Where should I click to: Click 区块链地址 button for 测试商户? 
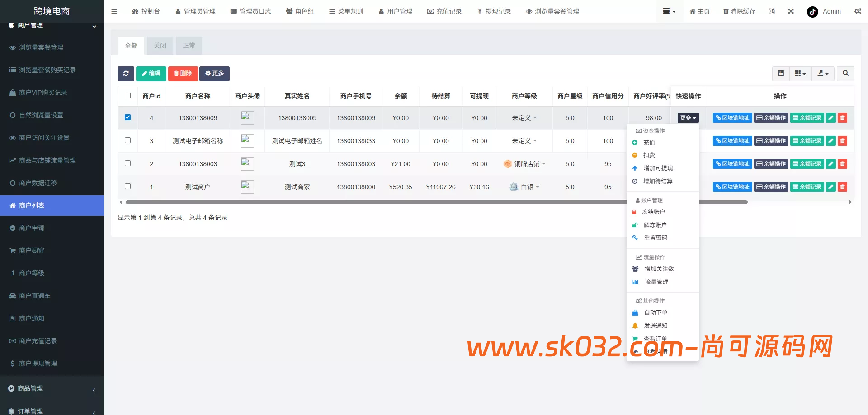tap(731, 187)
